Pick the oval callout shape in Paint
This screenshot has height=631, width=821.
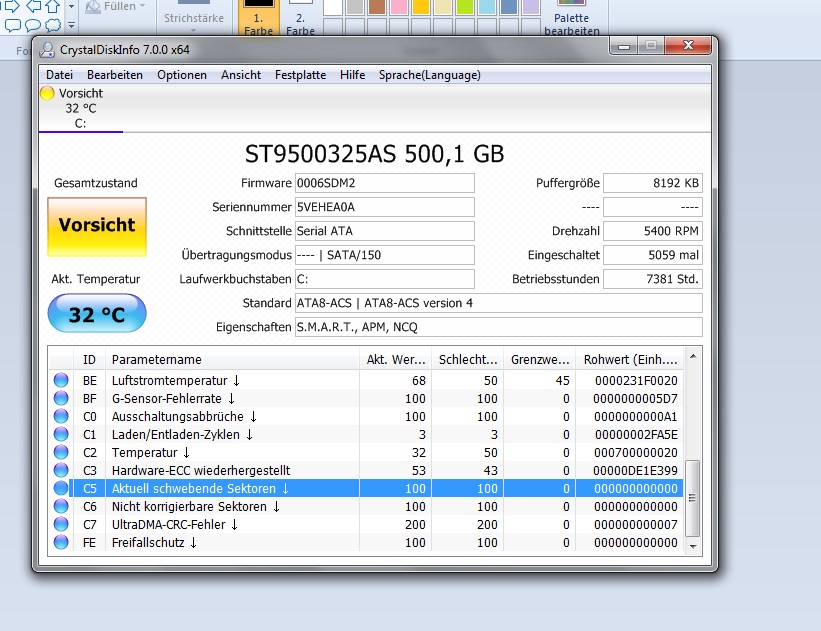pos(33,25)
